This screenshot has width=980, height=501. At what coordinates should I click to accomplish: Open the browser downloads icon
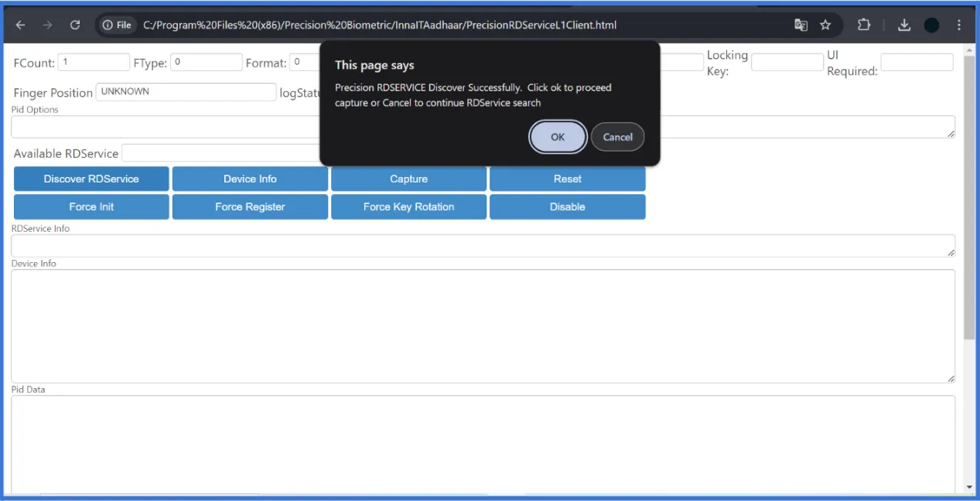tap(904, 25)
